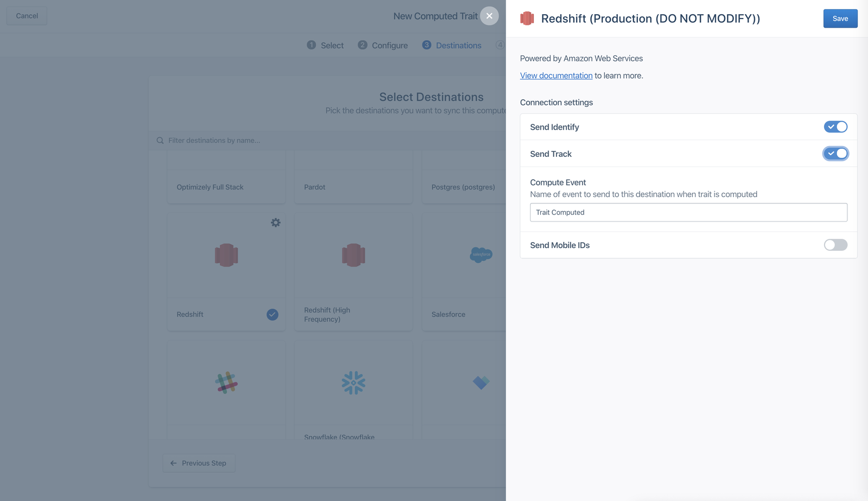Choose the Redshift (High Frequency) logo
The height and width of the screenshot is (501, 868).
click(353, 255)
